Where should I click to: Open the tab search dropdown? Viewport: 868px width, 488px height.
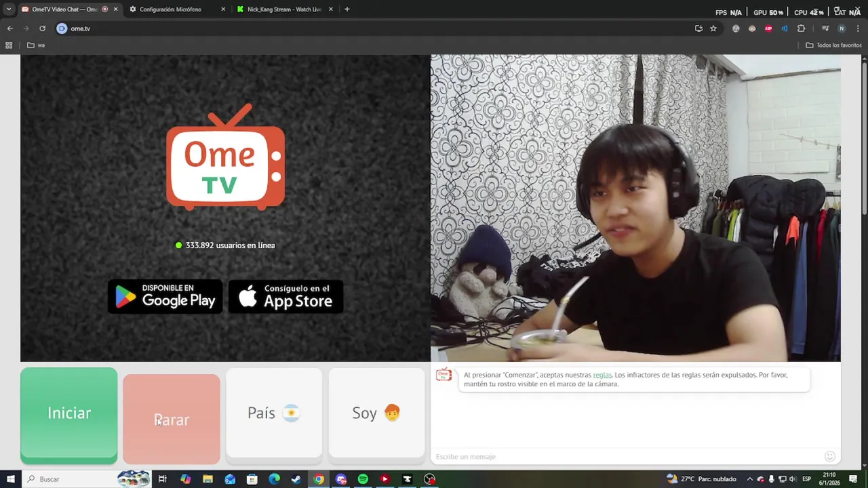(x=9, y=9)
